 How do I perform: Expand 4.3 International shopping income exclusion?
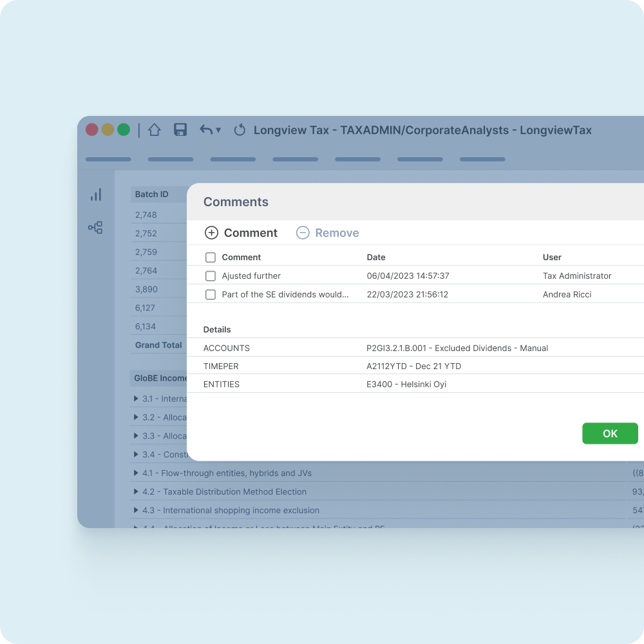point(136,511)
